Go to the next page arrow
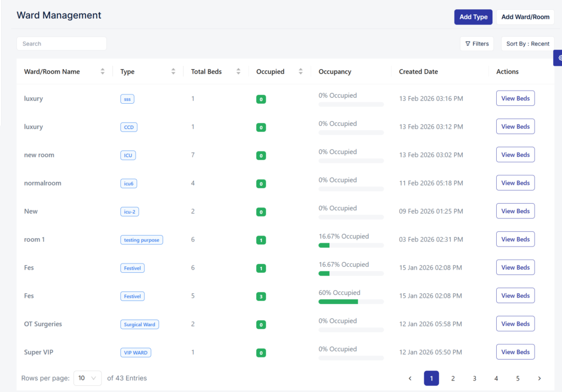The image size is (562, 392). (x=539, y=378)
